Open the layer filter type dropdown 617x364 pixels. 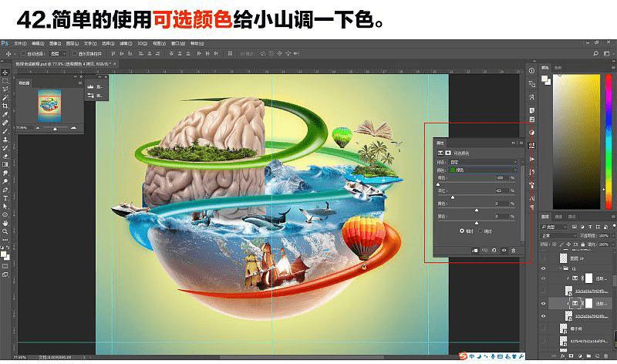[554, 227]
